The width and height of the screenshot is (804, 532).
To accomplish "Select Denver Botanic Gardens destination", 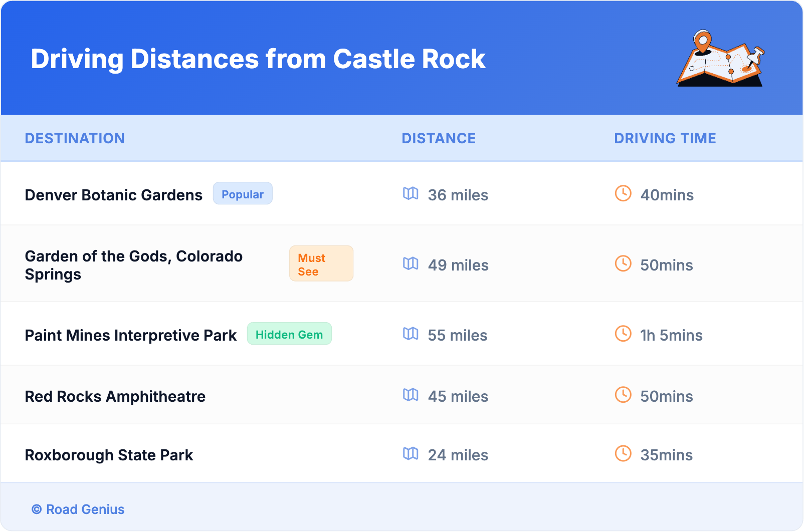I will pyautogui.click(x=114, y=195).
